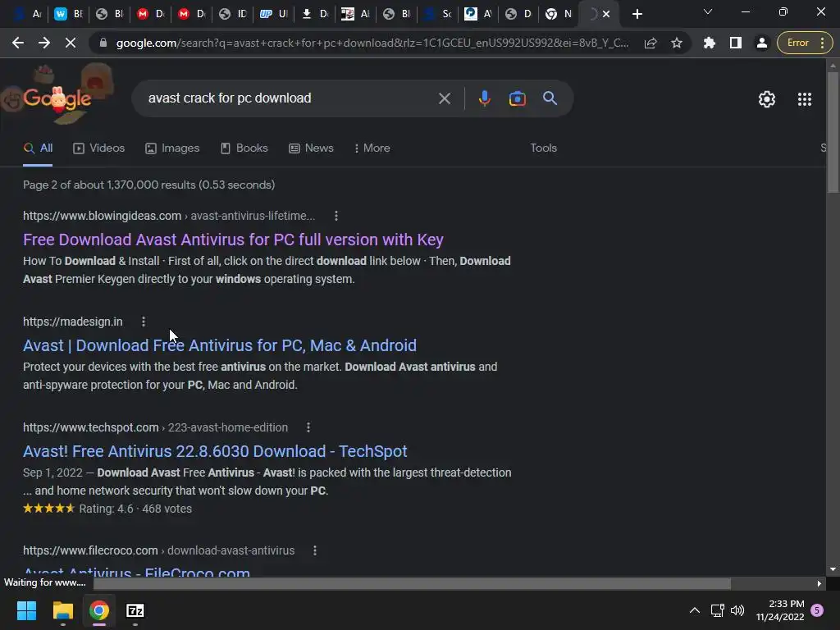Click the Chrome taskbar icon
The image size is (840, 630).
pyautogui.click(x=99, y=610)
